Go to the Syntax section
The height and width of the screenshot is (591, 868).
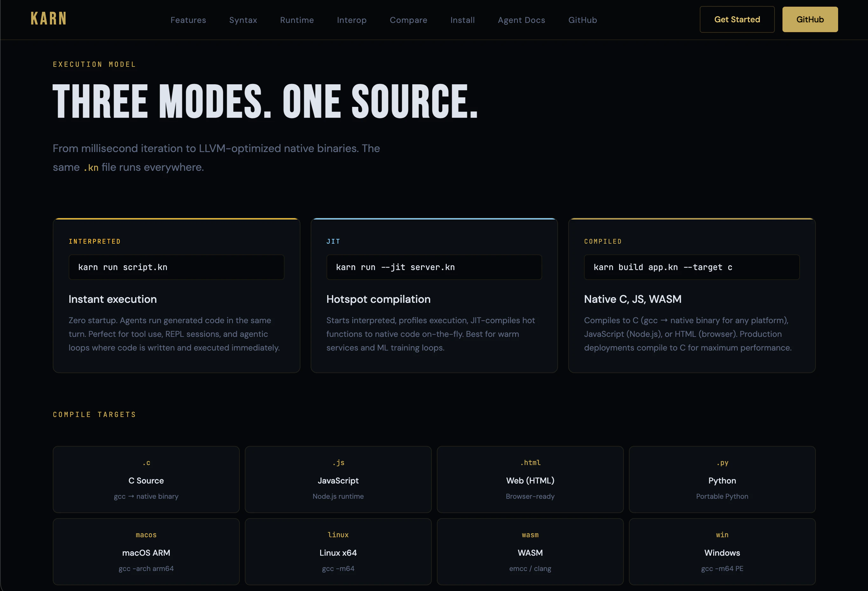click(x=243, y=20)
